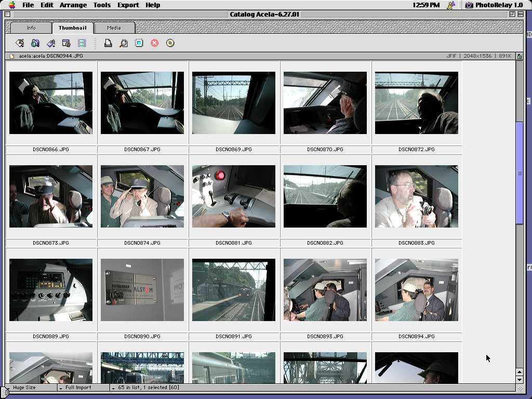Click the print icon in the toolbar
Viewport: 532px width, 399px height.
108,43
